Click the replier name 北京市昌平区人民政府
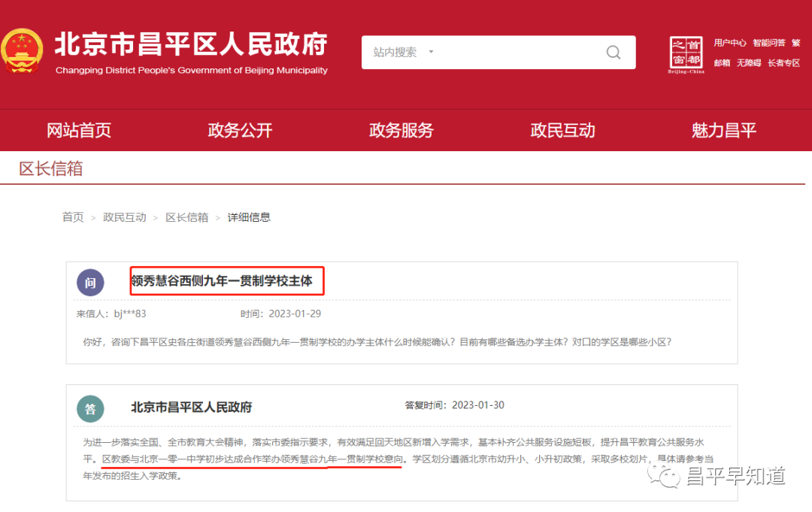The width and height of the screenshot is (812, 512). pos(191,407)
